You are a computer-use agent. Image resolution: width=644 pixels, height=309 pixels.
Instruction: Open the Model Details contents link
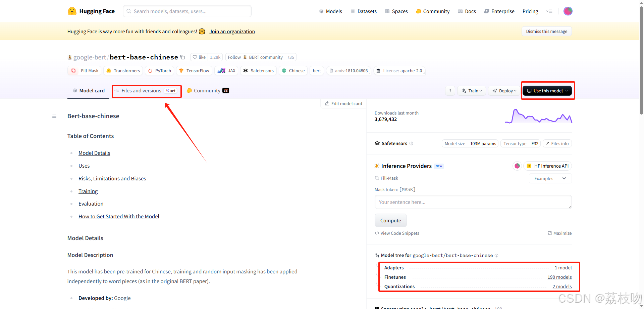tap(94, 153)
